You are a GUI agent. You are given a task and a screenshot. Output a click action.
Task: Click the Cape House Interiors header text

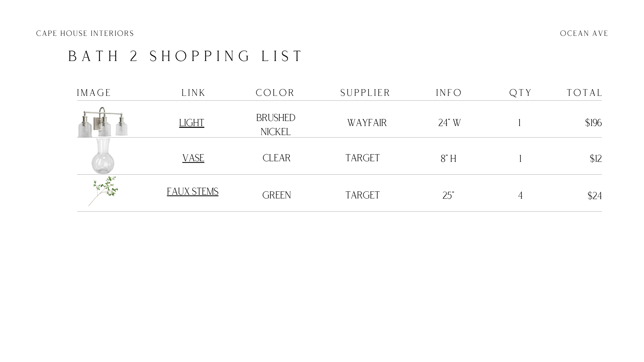[x=85, y=34]
